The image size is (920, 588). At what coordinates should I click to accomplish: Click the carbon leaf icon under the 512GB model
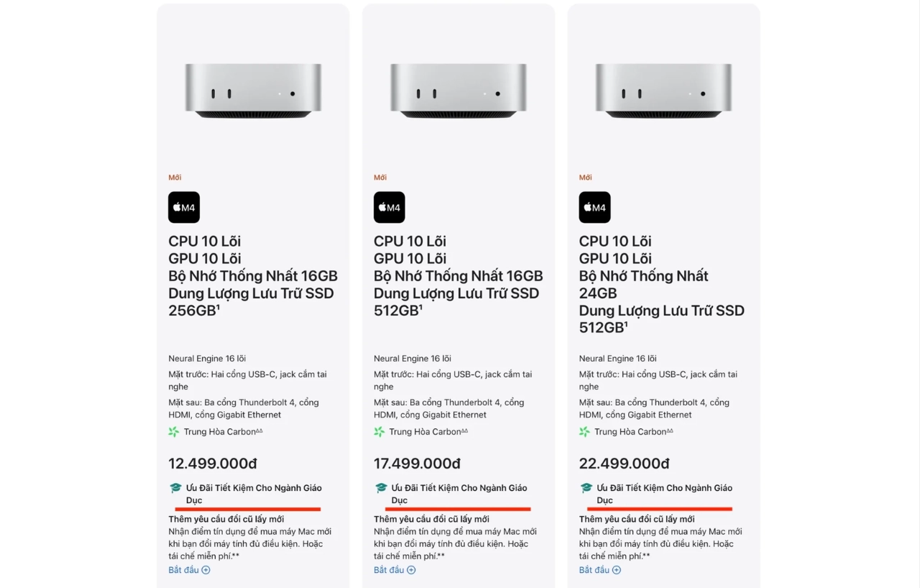378,431
